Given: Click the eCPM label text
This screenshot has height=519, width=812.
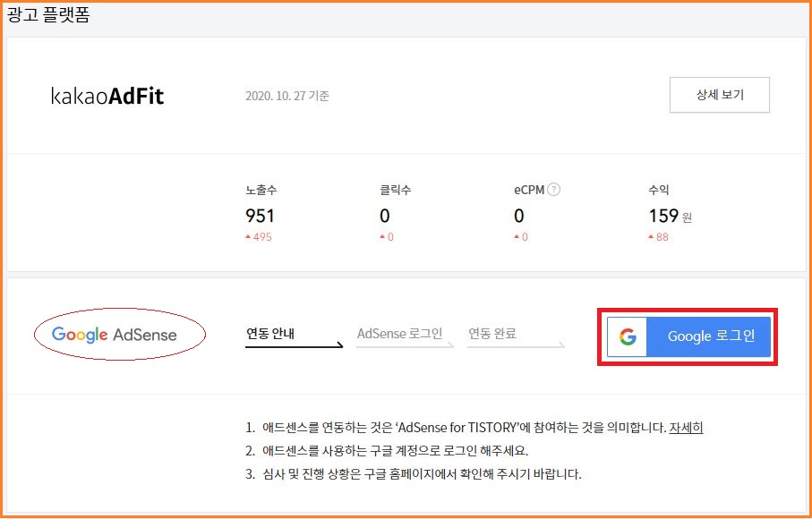Looking at the screenshot, I should 529,190.
